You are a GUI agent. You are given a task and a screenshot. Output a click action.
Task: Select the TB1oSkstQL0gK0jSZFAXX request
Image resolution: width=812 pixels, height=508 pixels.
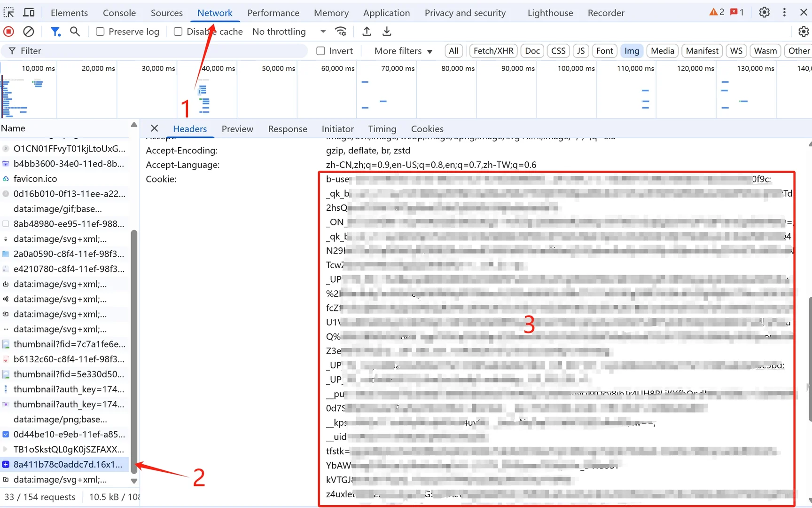[x=65, y=449]
